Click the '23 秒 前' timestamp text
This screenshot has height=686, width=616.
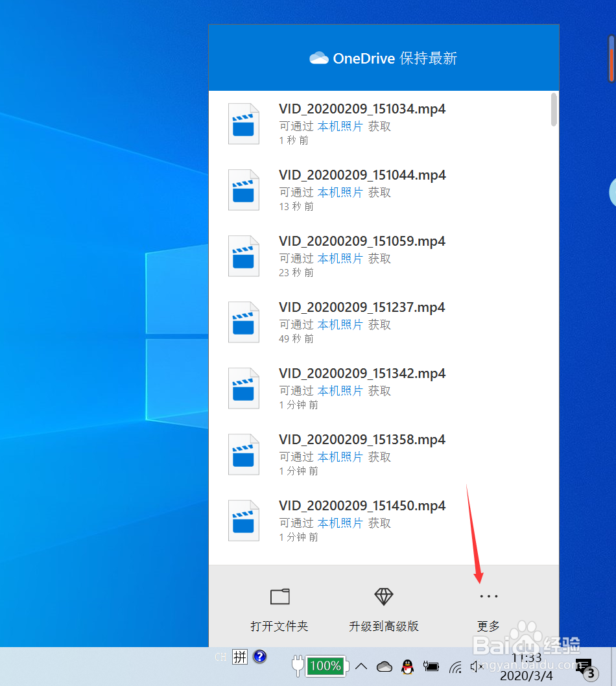(296, 272)
